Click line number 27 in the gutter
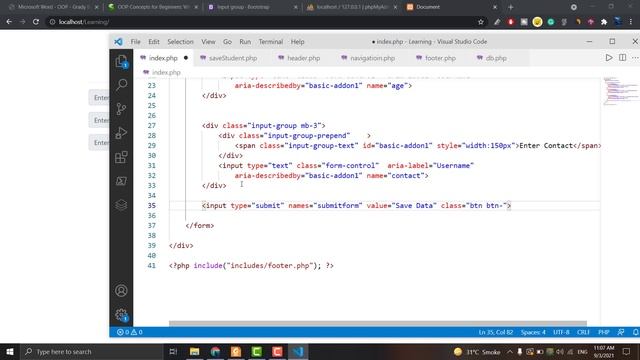Screen dimensions: 640x360 click(151, 125)
